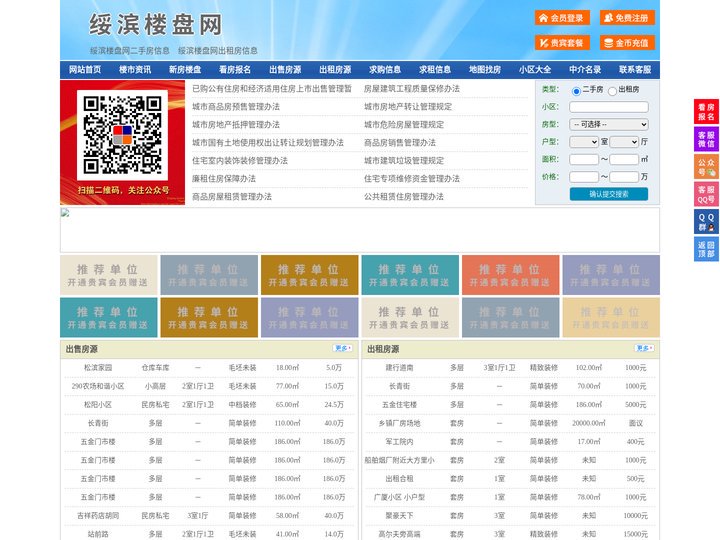The height and width of the screenshot is (540, 720).
Task: Open 松滨家园 sale listing
Action: tap(98, 368)
